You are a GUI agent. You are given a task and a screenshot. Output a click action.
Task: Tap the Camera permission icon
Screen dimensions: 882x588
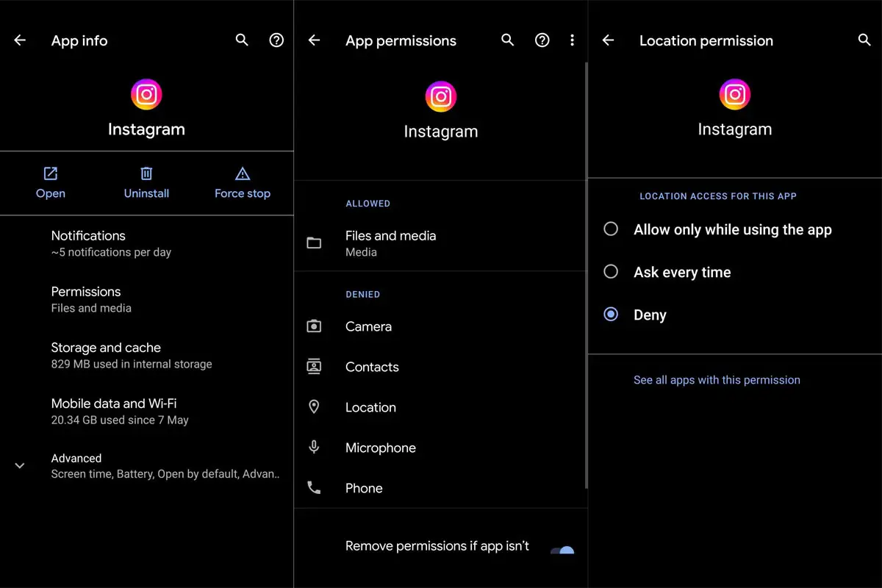[314, 326]
